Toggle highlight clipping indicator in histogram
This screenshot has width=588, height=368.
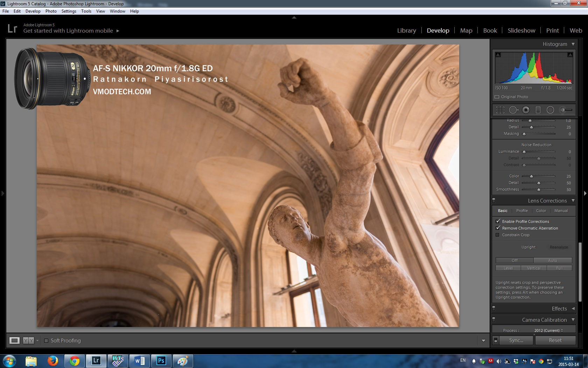(570, 55)
